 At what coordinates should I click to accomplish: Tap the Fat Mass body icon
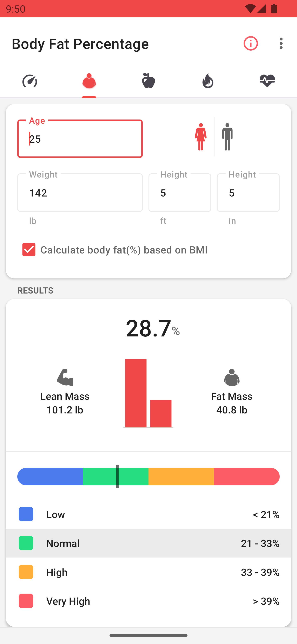[x=232, y=377]
